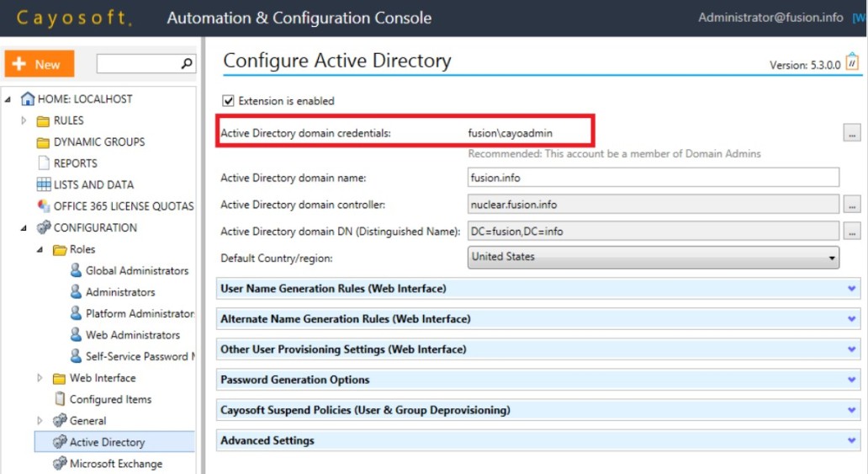868x474 pixels.
Task: Select the HOME: LOCALHOST house icon
Action: click(28, 99)
